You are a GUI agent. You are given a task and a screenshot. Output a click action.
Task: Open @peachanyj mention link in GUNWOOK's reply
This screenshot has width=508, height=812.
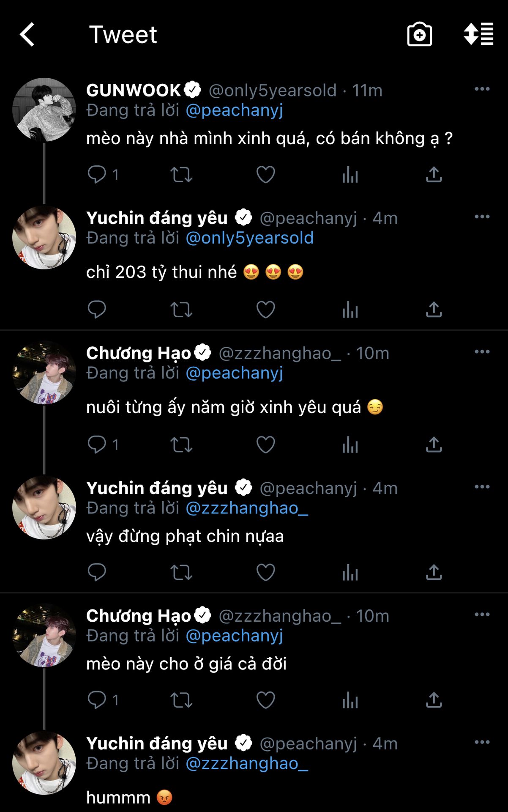click(x=234, y=110)
